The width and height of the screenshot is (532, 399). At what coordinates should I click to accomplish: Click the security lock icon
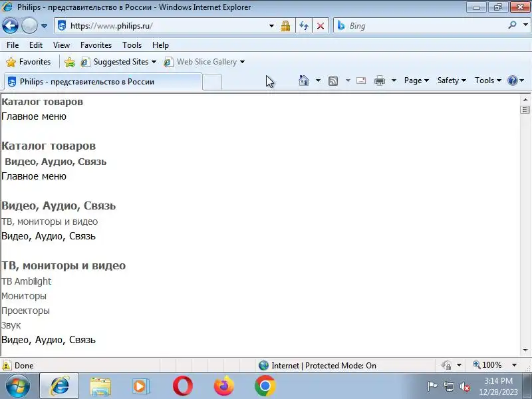coord(286,26)
